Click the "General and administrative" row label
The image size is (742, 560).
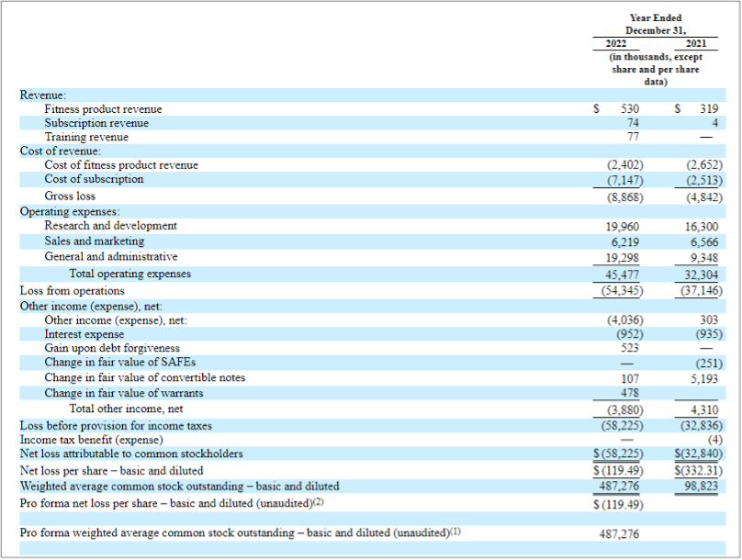[x=110, y=256]
